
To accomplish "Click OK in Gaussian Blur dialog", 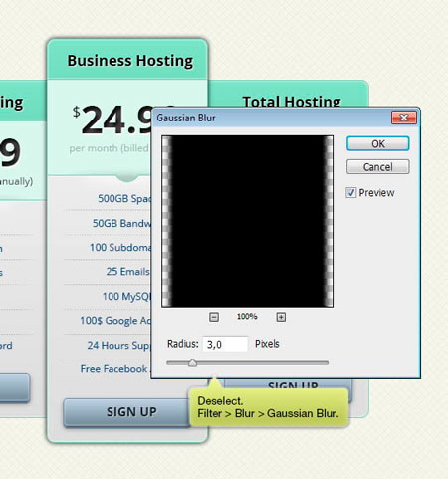I will tap(377, 144).
